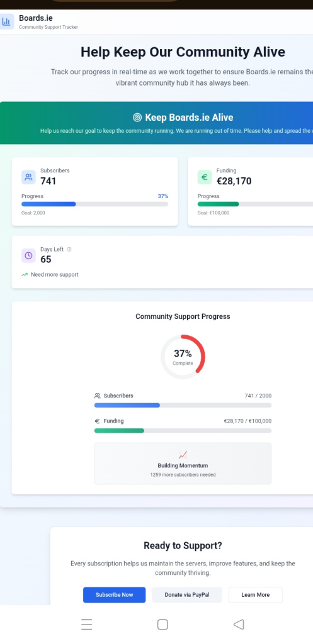
Task: Click the Goal: €100,000 text
Action: [x=213, y=213]
